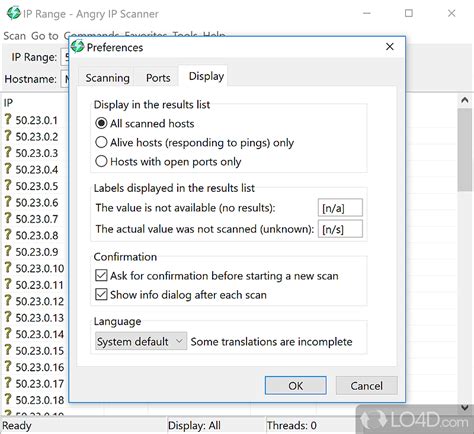
Task: Click the question mark icon beside 50.23.0.6
Action: click(x=8, y=202)
